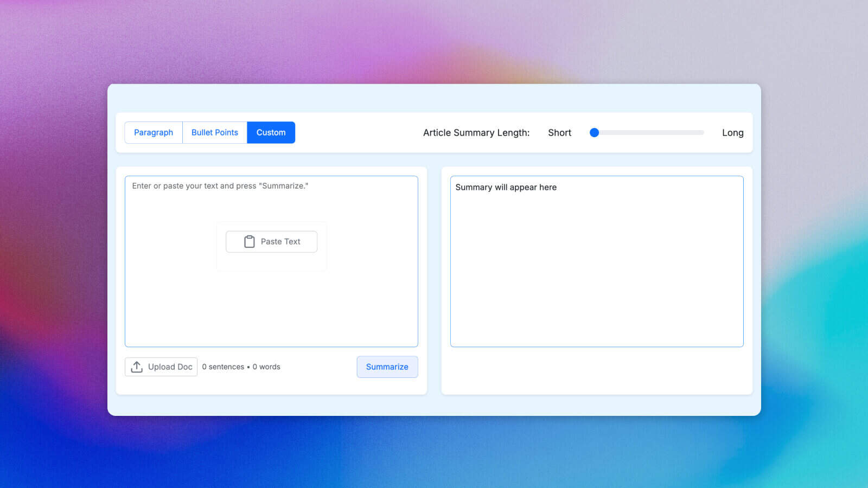Choose the Custom summary mode
Screen dimensions: 868x488
271,133
